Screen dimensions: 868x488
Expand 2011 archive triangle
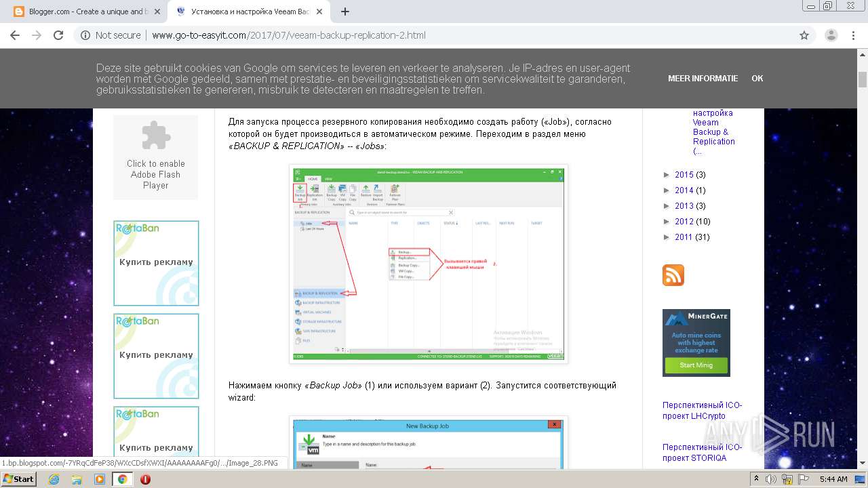pos(667,237)
